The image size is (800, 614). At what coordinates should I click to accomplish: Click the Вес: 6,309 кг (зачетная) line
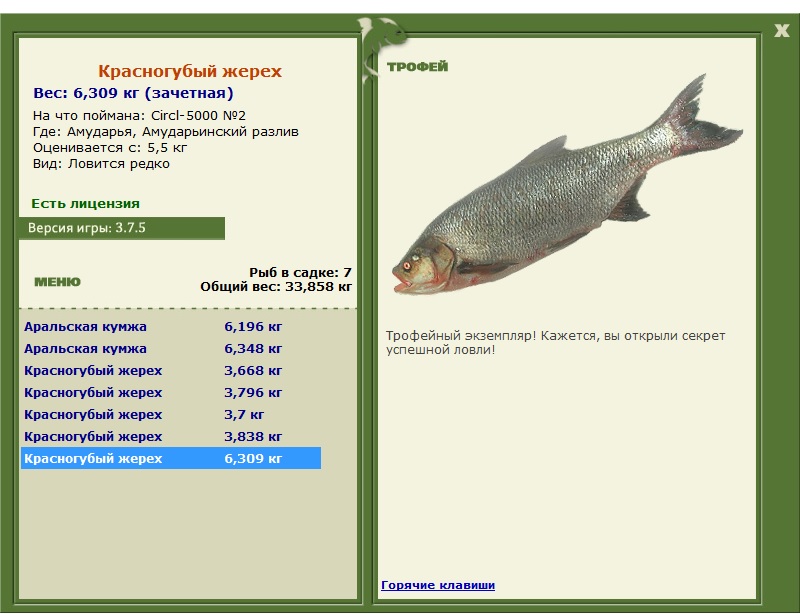(133, 93)
